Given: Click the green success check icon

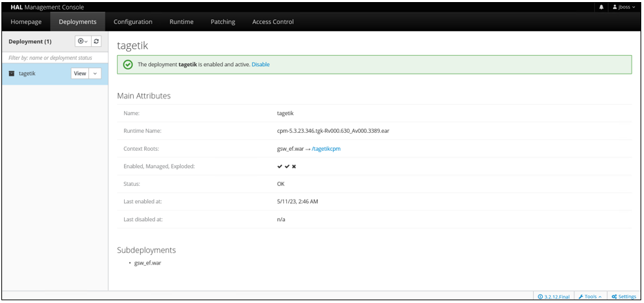Looking at the screenshot, I should [x=128, y=64].
